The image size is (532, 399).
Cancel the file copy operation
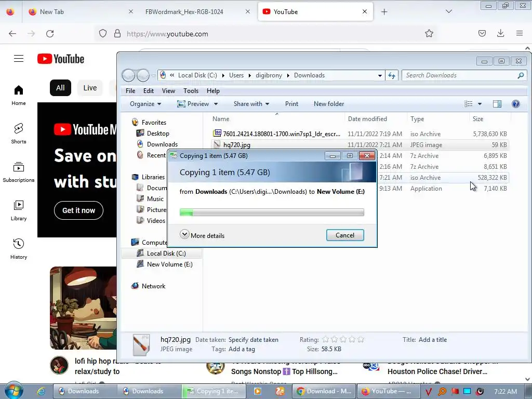(345, 235)
